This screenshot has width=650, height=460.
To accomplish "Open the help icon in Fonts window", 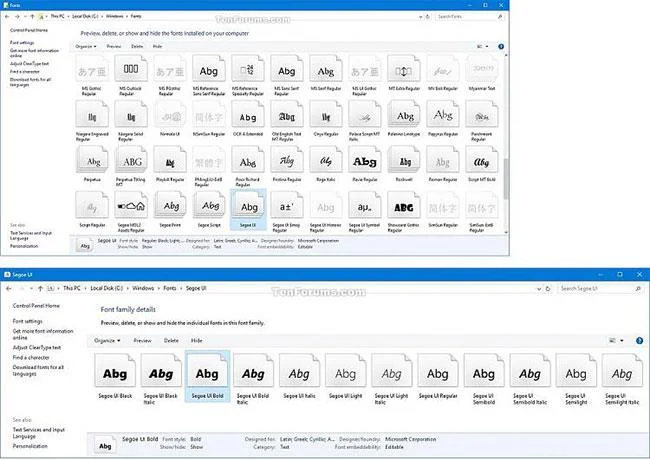I will 501,46.
